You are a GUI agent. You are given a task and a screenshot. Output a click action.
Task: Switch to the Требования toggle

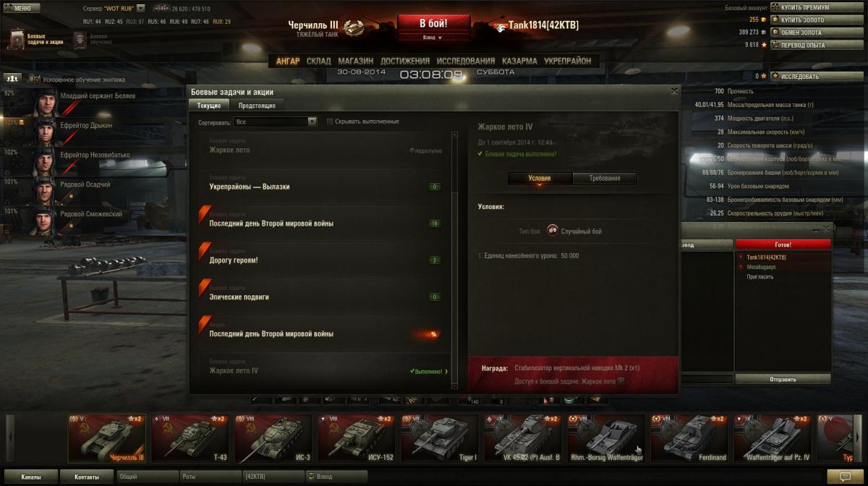[605, 178]
